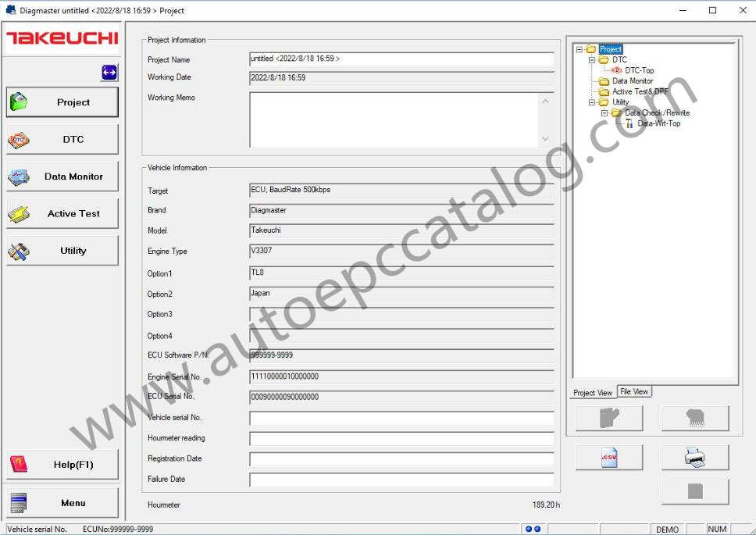Click the blue sidebar collapse arrows icon

point(109,73)
